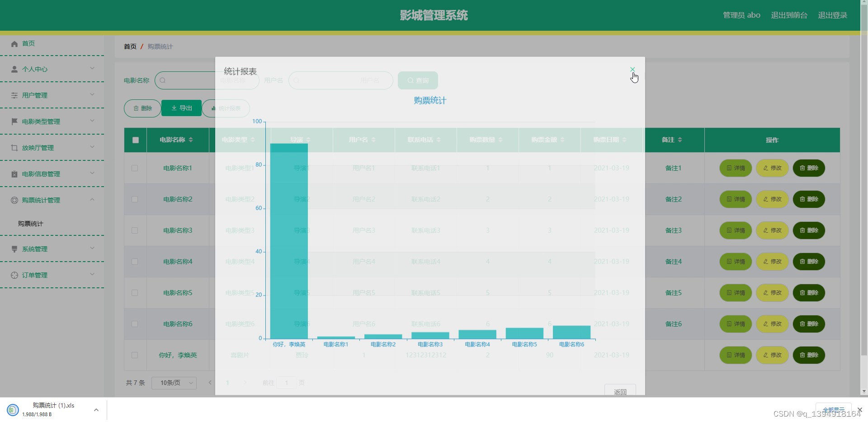Click the circle icon for 购票统计管理
Viewport: 868px width, 422px height.
(14, 200)
